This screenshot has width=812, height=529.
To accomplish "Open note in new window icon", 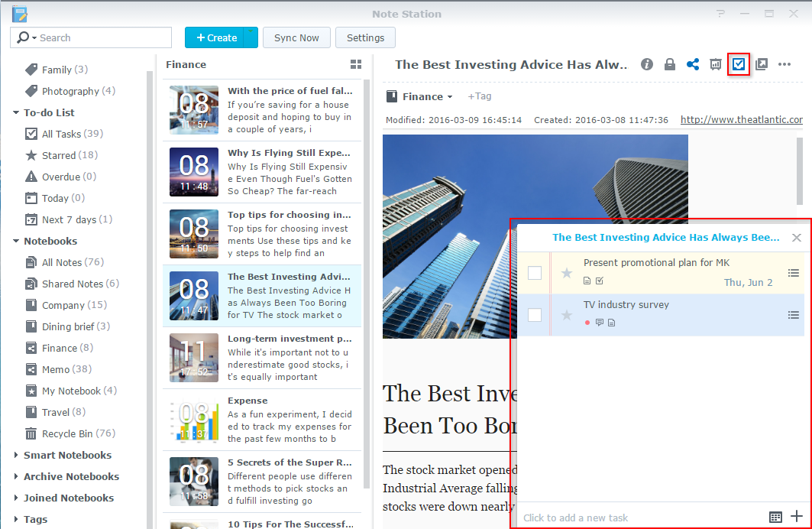I will point(762,64).
